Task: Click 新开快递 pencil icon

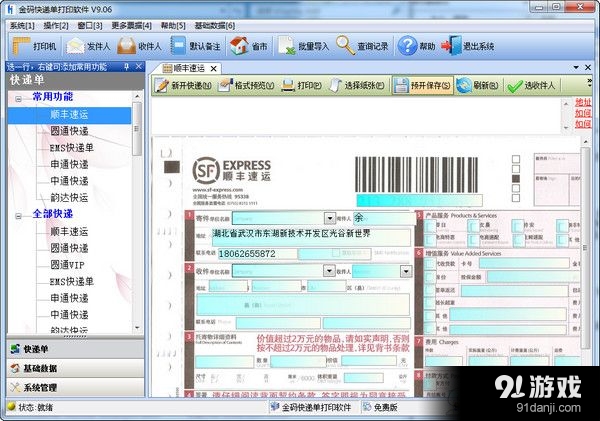Action: (162, 85)
